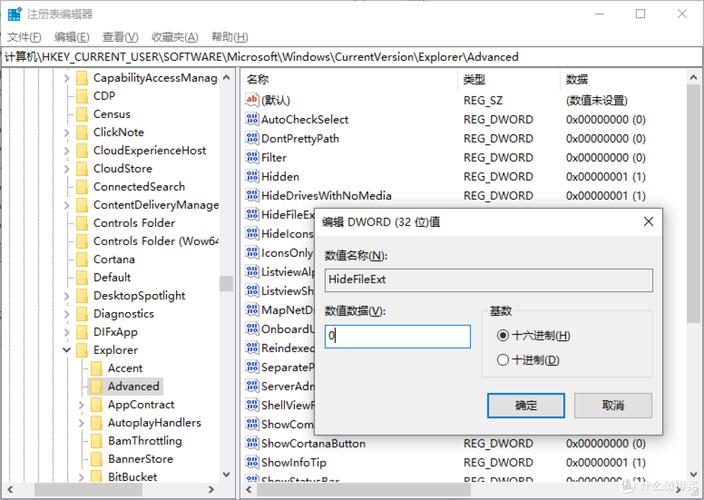Close the 编辑 DWORD dialog
The image size is (704, 500).
coord(648,221)
